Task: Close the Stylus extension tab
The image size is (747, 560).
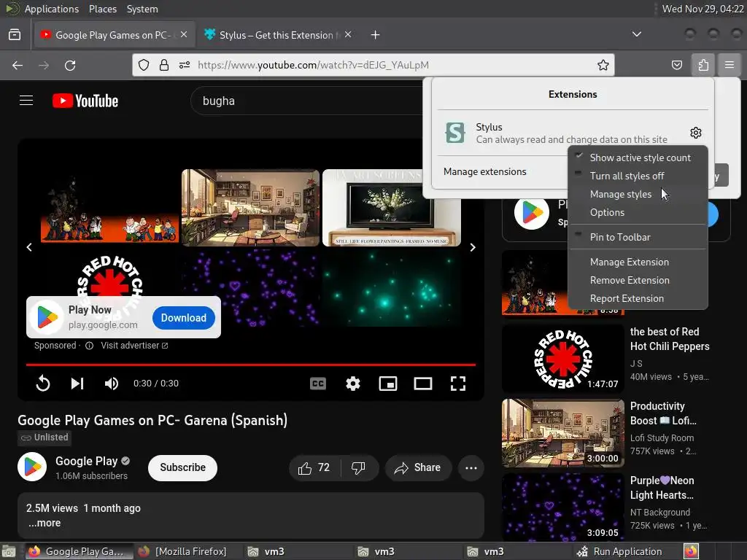Action: point(348,34)
